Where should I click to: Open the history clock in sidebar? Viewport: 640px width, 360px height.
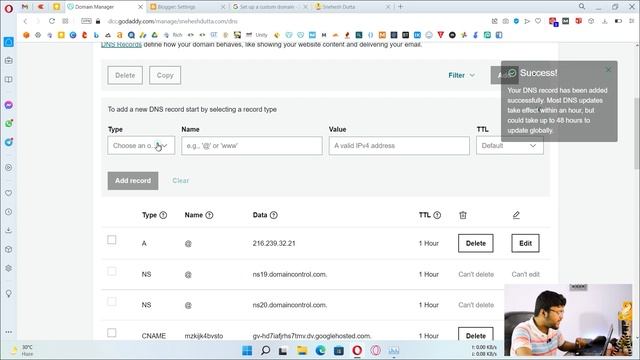pyautogui.click(x=9, y=212)
